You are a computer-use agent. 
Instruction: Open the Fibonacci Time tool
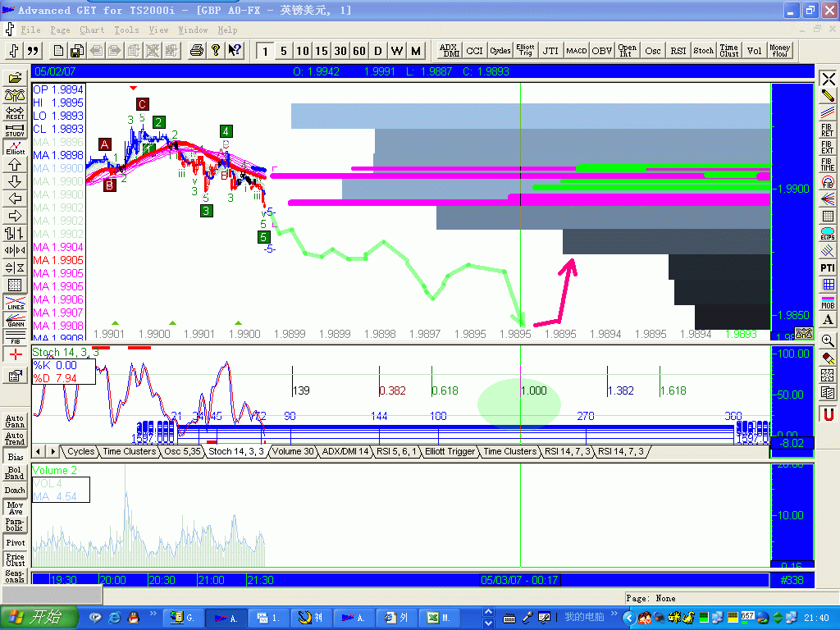tap(828, 161)
